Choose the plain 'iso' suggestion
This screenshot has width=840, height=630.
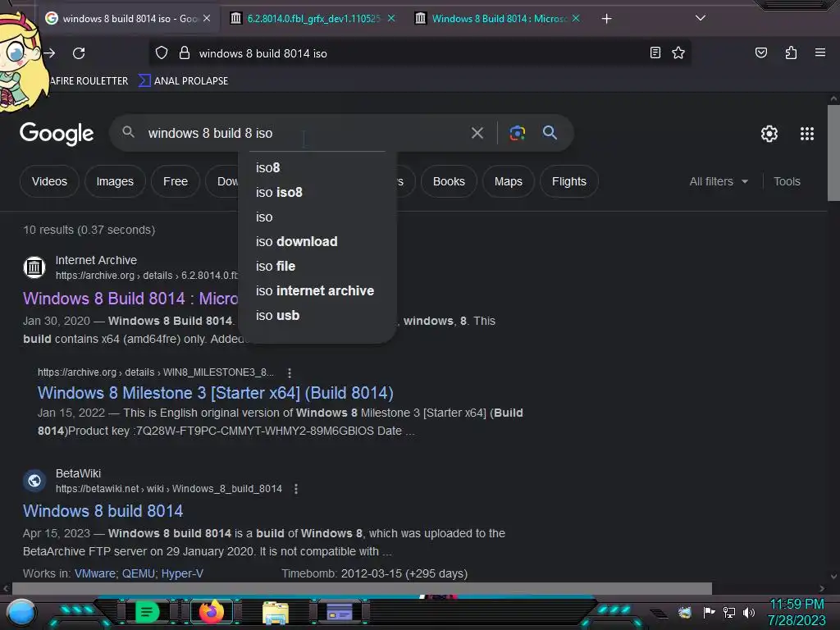click(317, 217)
